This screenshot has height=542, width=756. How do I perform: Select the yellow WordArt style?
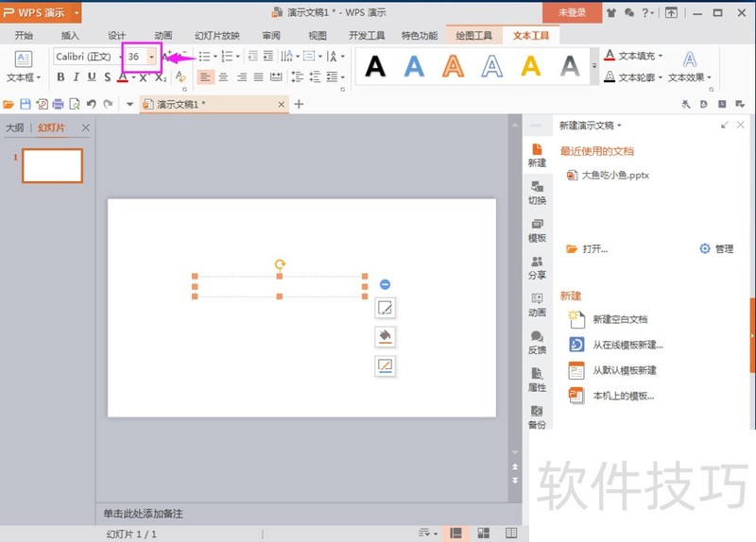(531, 65)
